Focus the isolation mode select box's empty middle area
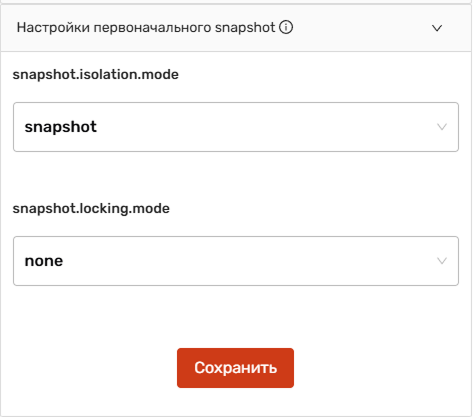 (267, 127)
